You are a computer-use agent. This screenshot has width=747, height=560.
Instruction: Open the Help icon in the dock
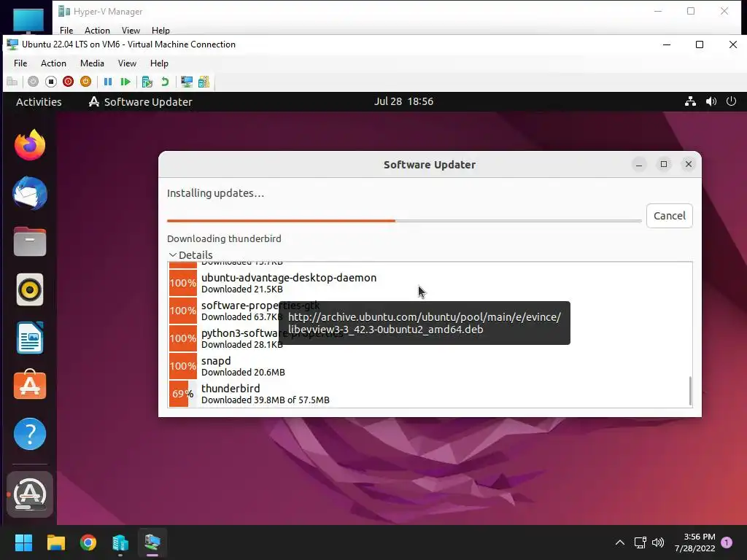[29, 434]
